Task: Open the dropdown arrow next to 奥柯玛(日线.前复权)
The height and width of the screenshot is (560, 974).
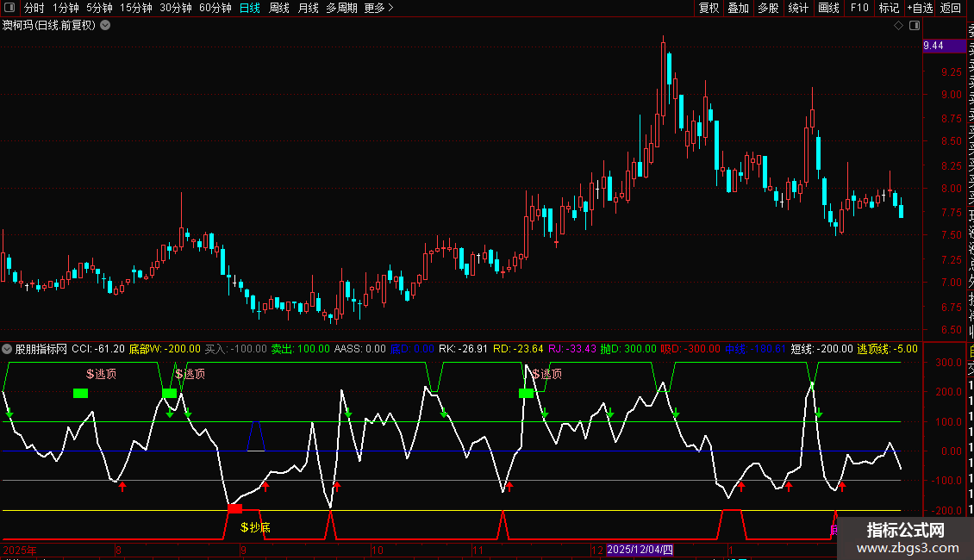Action: pyautogui.click(x=106, y=26)
